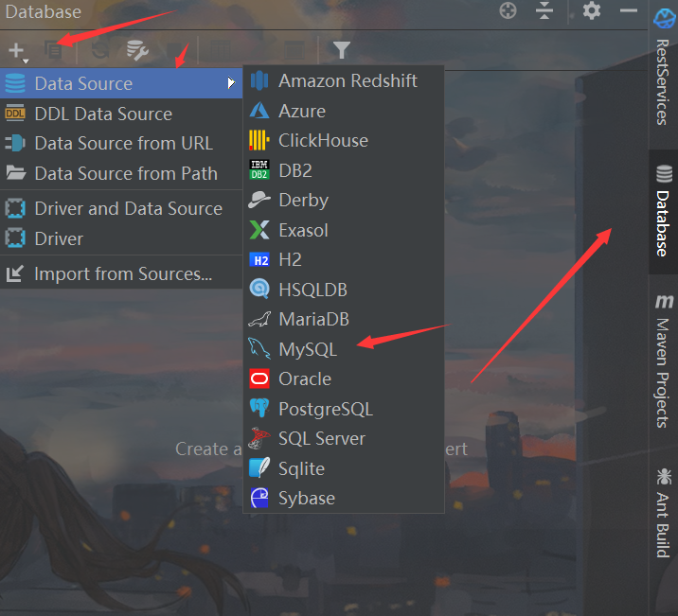
Task: Hide the Database panel with minimize dash
Action: pos(628,10)
